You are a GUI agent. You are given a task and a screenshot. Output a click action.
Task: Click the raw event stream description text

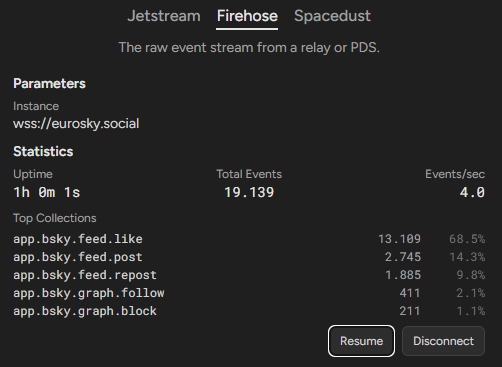click(249, 47)
